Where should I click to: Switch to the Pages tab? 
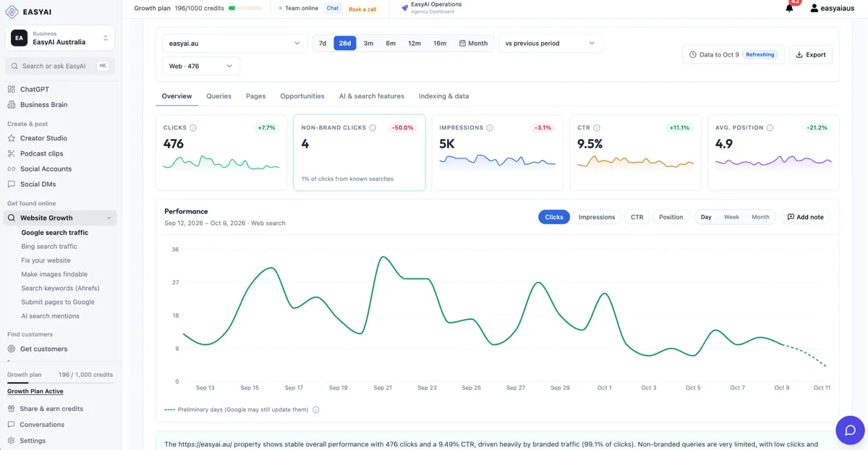(x=255, y=96)
